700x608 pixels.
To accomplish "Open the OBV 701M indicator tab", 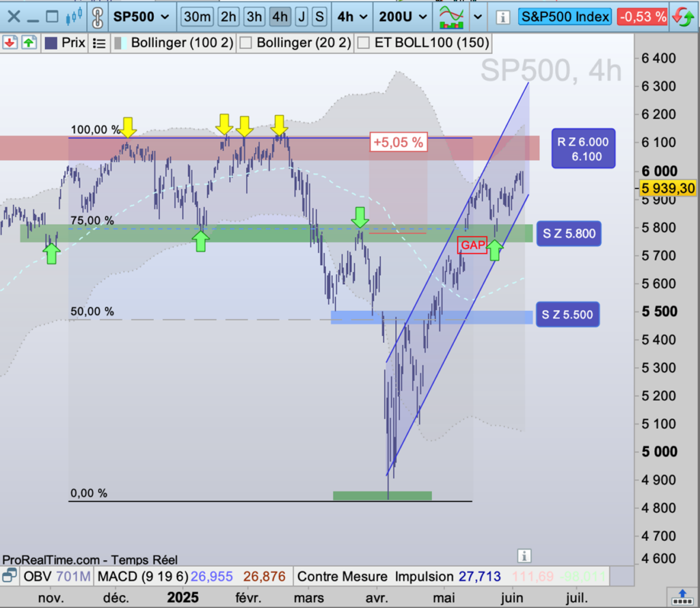I will (x=57, y=576).
